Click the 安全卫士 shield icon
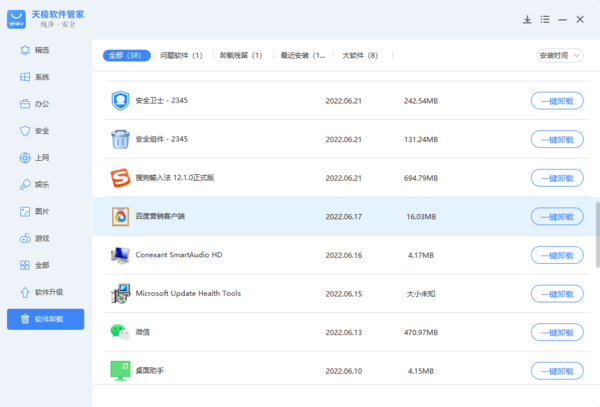The height and width of the screenshot is (407, 600). coord(119,101)
